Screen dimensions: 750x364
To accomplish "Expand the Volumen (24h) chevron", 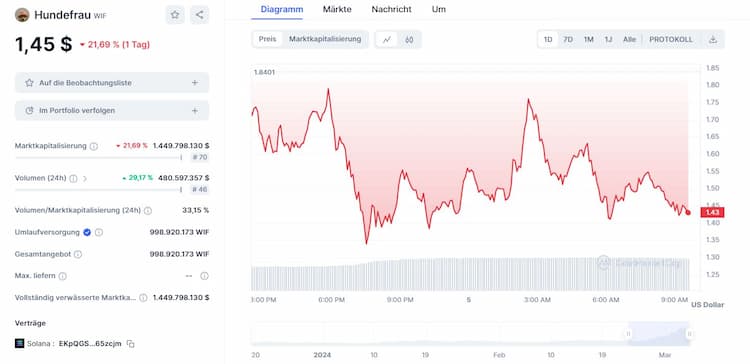I will pyautogui.click(x=85, y=178).
